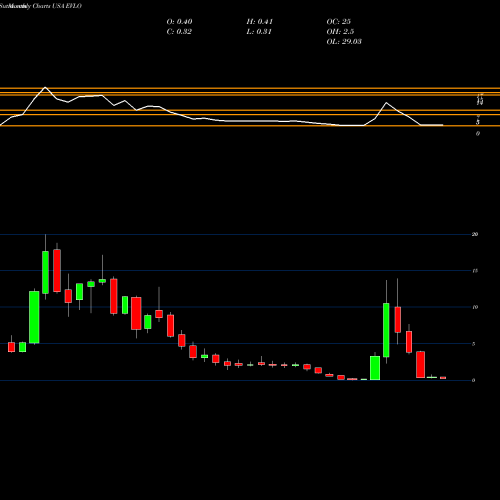
Task: Select the high value 'H: 0.41'
Action: [260, 22]
